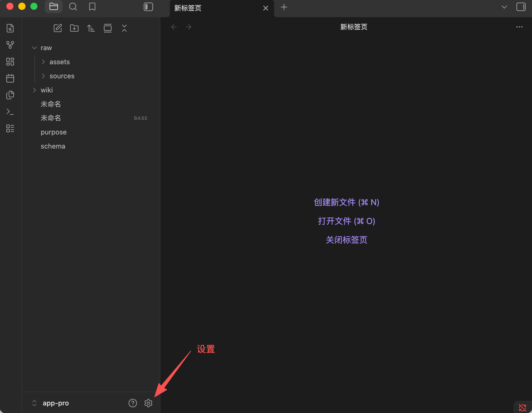Click 打开文件 link
The image size is (532, 413).
coord(346,221)
